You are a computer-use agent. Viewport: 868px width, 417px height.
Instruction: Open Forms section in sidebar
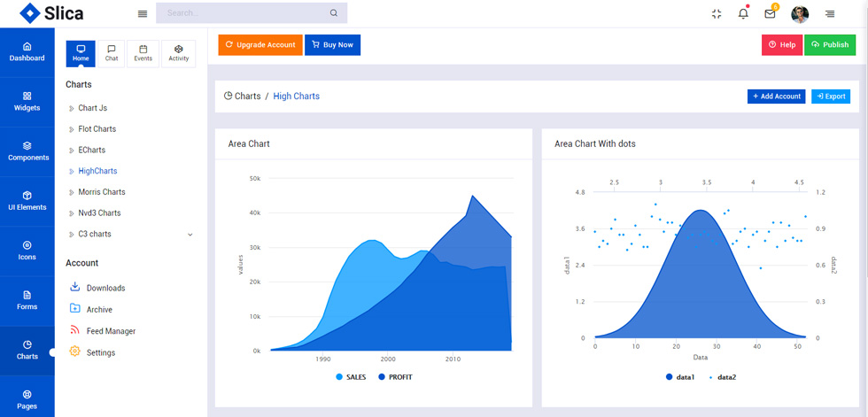pos(27,301)
